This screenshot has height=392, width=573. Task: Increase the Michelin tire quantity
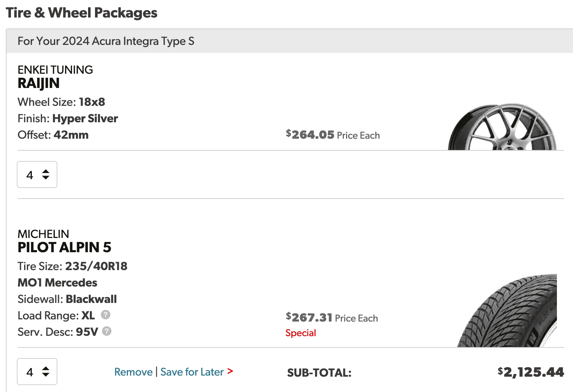[x=45, y=368]
